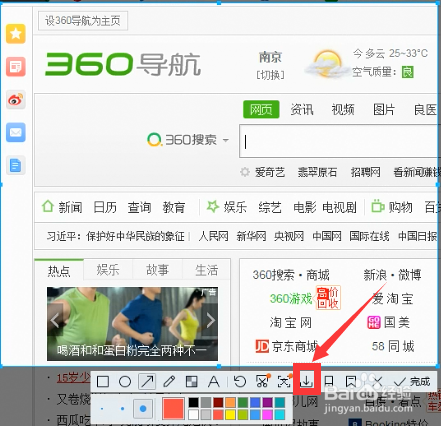Open the runners news carousel image
Screen dimensions: 441x426
(x=132, y=324)
